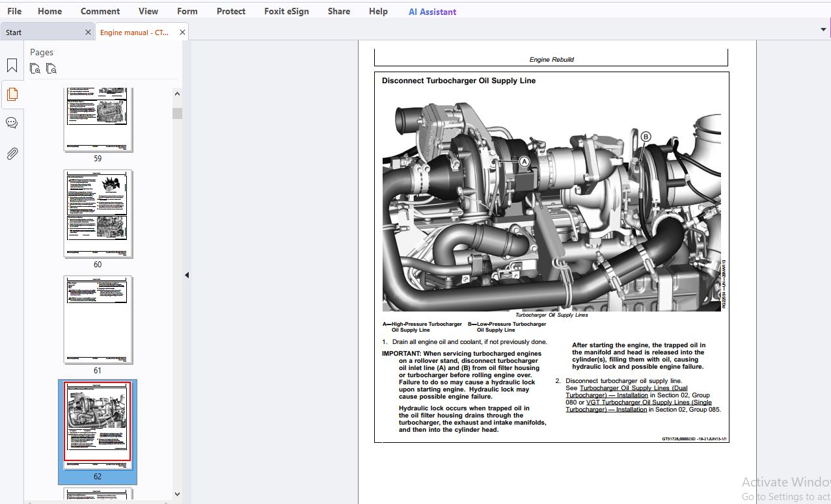The image size is (831, 504).
Task: Select page 59 thumbnail
Action: point(98,120)
